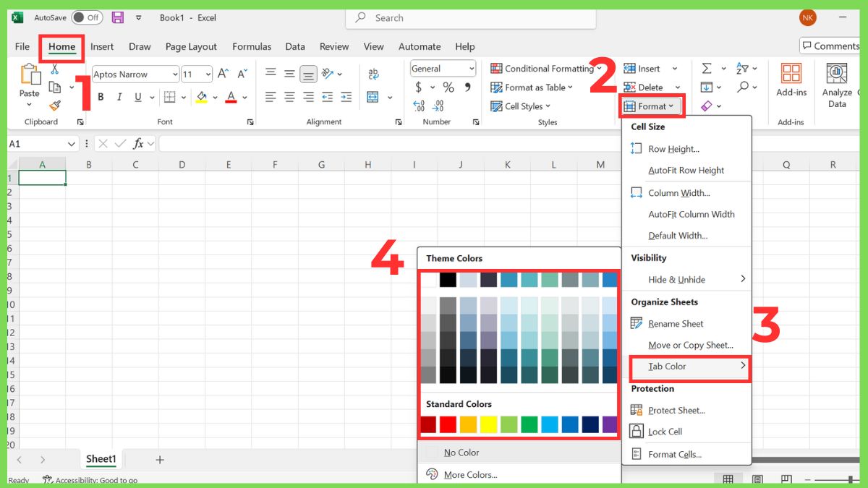The image size is (868, 488).
Task: Enable center alignment
Action: (x=289, y=96)
